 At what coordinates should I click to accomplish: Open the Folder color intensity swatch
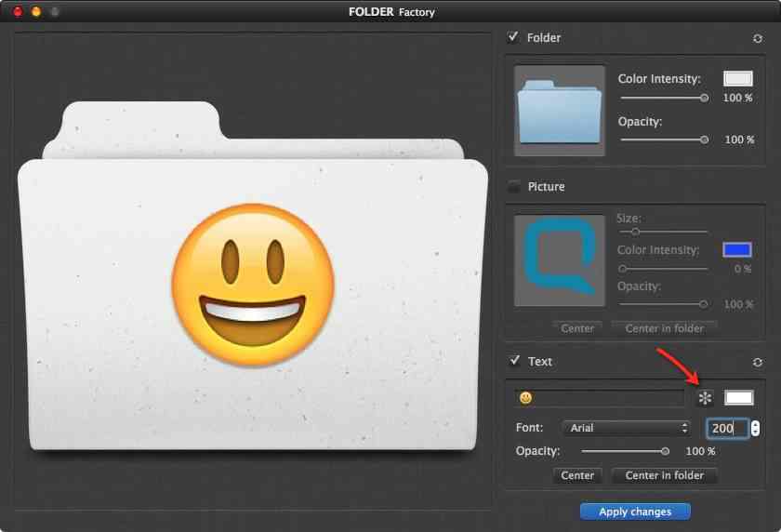737,79
